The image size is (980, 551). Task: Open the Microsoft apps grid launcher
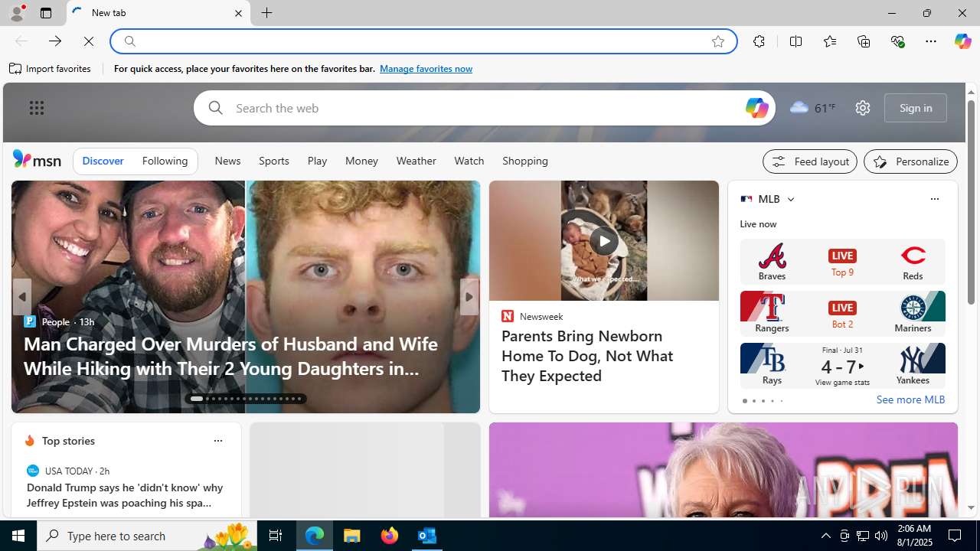pyautogui.click(x=37, y=108)
